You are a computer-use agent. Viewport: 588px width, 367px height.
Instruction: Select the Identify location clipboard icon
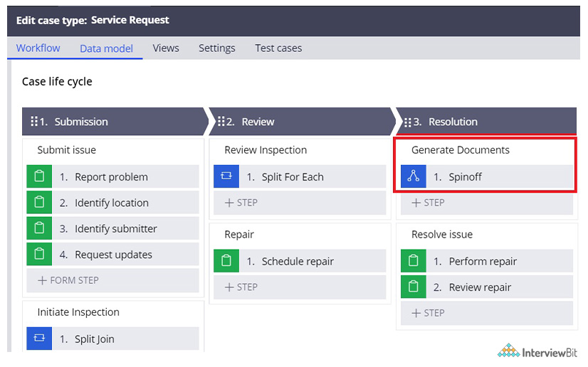point(39,202)
